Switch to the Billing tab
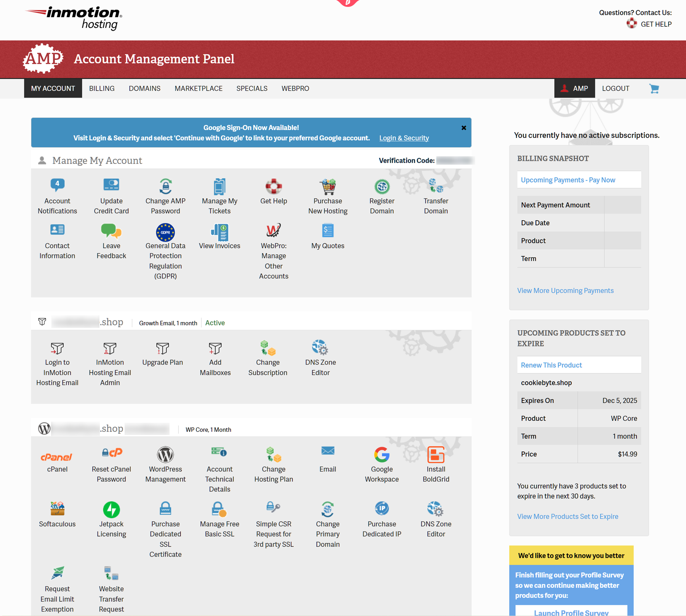Image resolution: width=686 pixels, height=616 pixels. click(x=102, y=88)
